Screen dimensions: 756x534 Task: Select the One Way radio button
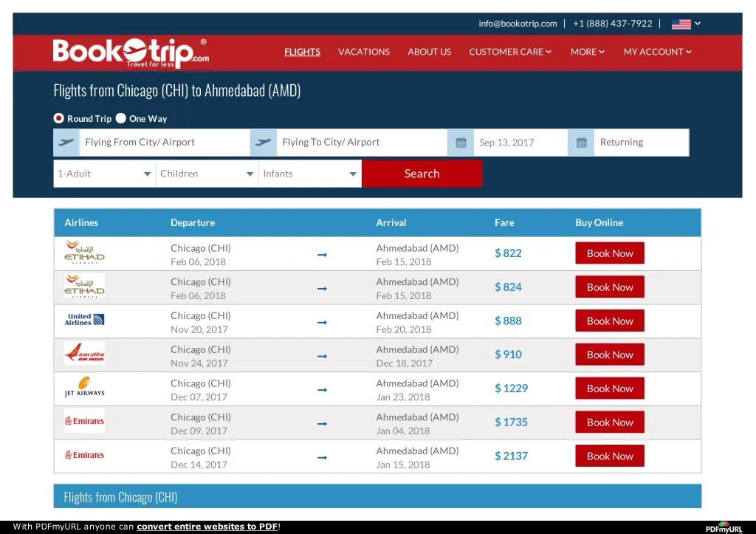pyautogui.click(x=120, y=118)
